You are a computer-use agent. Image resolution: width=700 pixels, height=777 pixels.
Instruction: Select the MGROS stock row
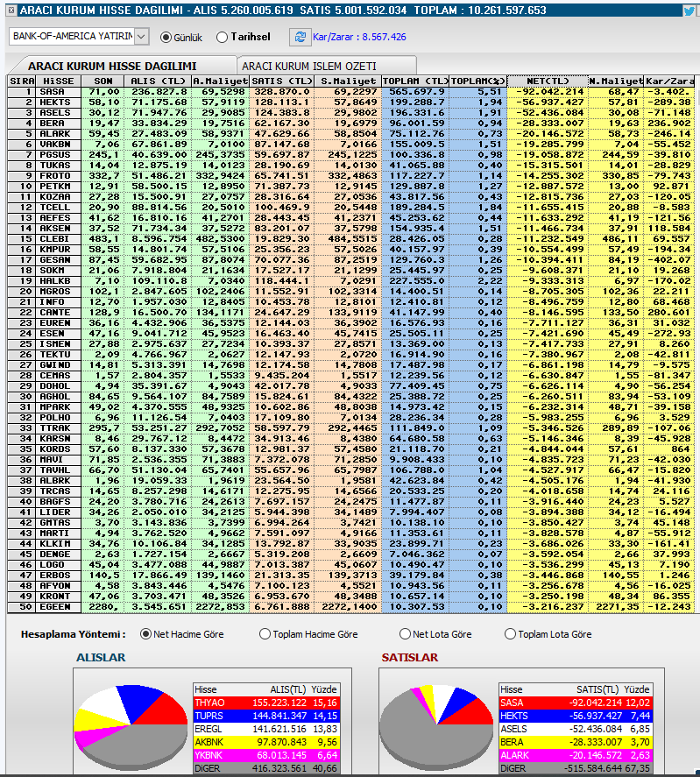[x=351, y=292]
